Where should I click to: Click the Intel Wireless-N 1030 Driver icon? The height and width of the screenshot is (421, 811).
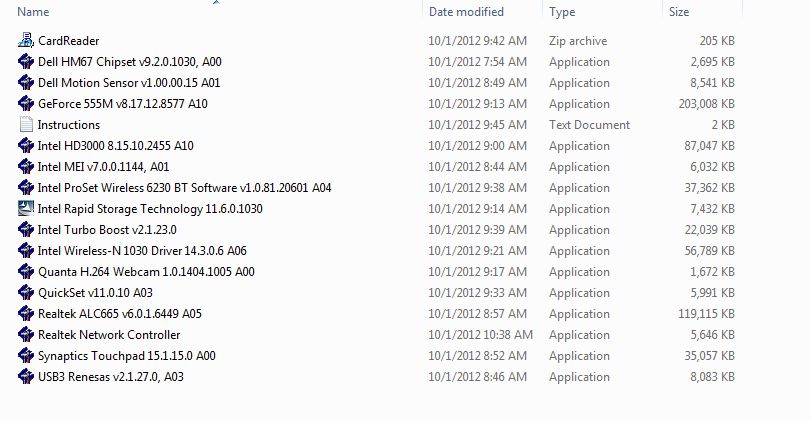click(26, 250)
